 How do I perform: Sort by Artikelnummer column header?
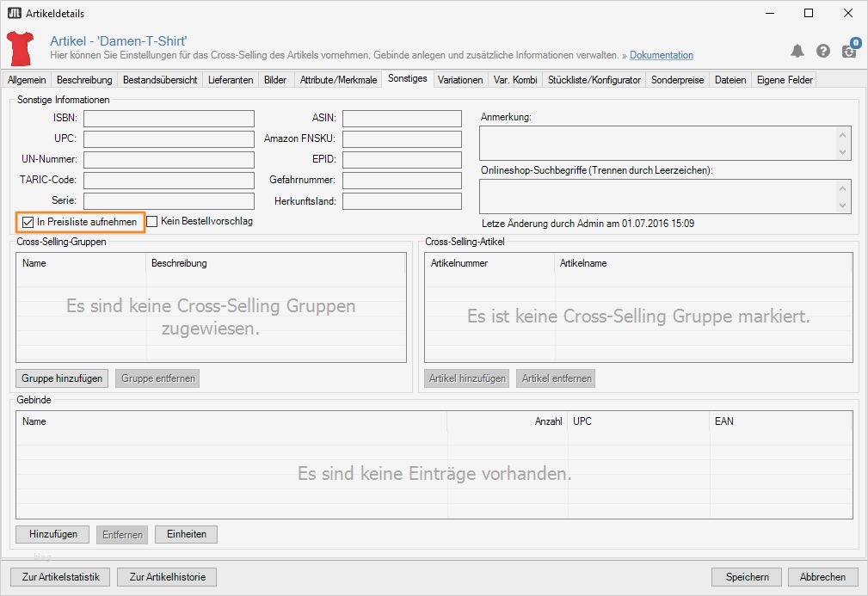pyautogui.click(x=489, y=263)
